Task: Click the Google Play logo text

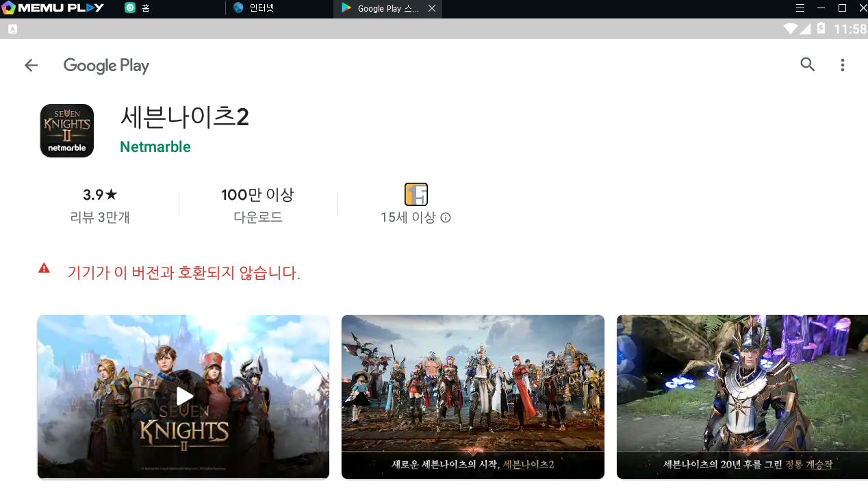Action: click(106, 66)
